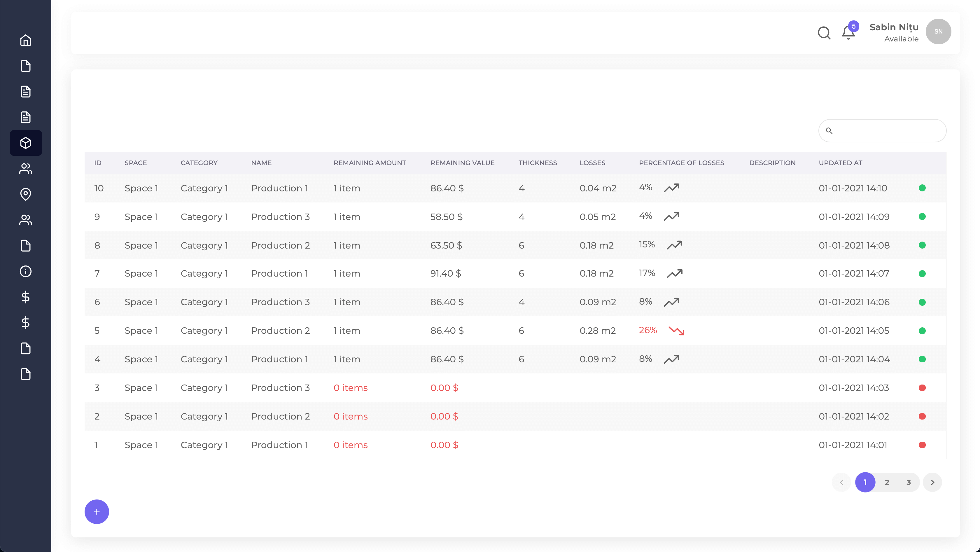
Task: Click the first dollar sign sidebar icon
Action: tap(25, 297)
